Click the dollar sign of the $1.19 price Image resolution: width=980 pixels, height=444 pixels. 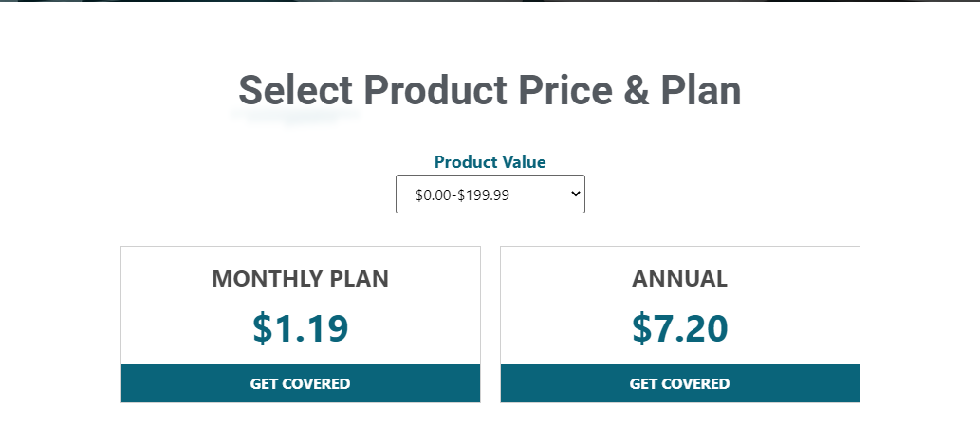[263, 328]
